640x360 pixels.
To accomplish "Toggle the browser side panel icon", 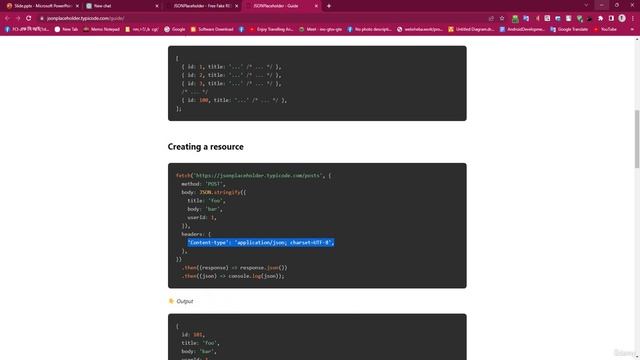I will point(611,18).
